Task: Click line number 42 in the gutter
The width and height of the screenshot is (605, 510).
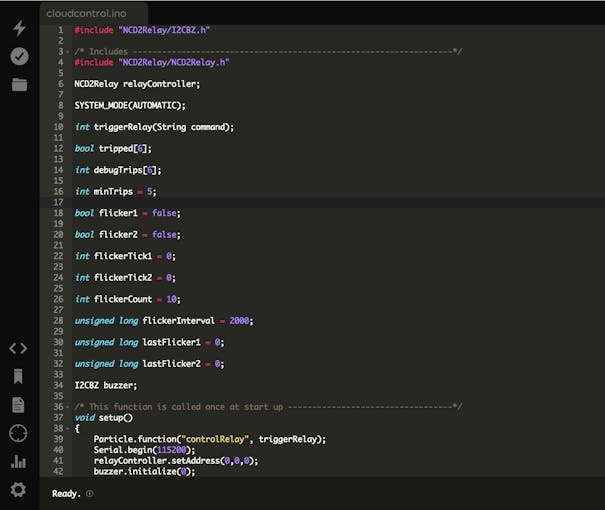Action: [58, 471]
